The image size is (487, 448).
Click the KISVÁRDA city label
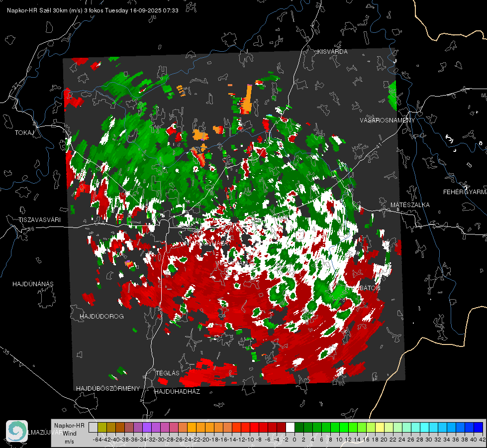click(332, 52)
